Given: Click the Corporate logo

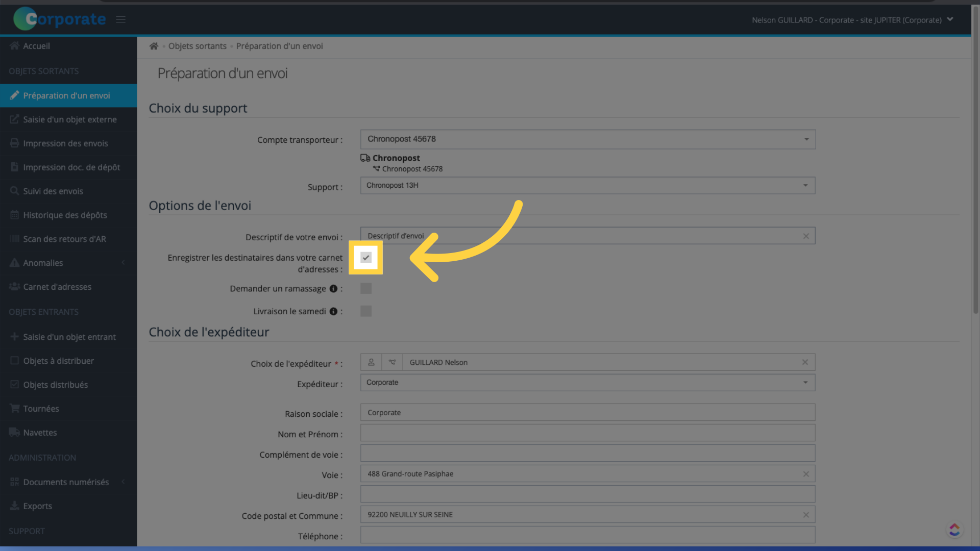Looking at the screenshot, I should [60, 19].
